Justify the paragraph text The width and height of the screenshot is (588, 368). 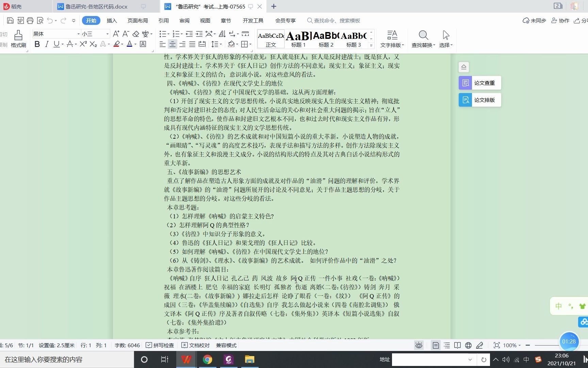(192, 44)
